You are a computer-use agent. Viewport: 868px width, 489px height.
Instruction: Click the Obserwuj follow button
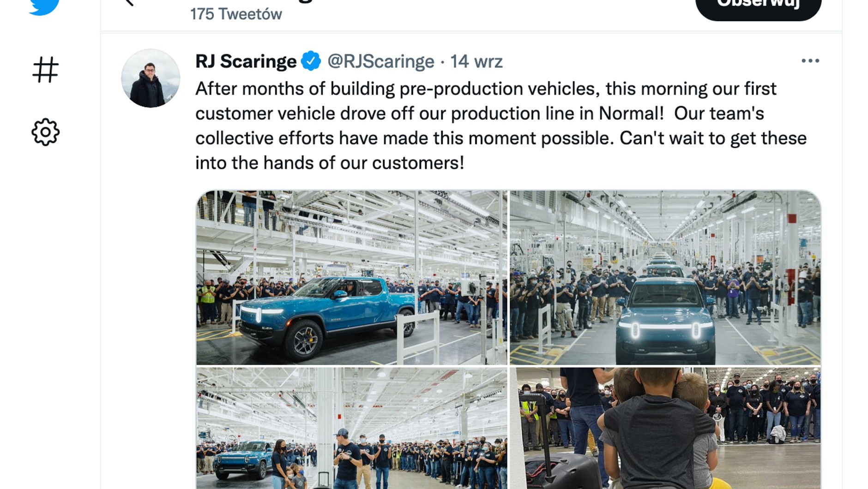tap(758, 6)
